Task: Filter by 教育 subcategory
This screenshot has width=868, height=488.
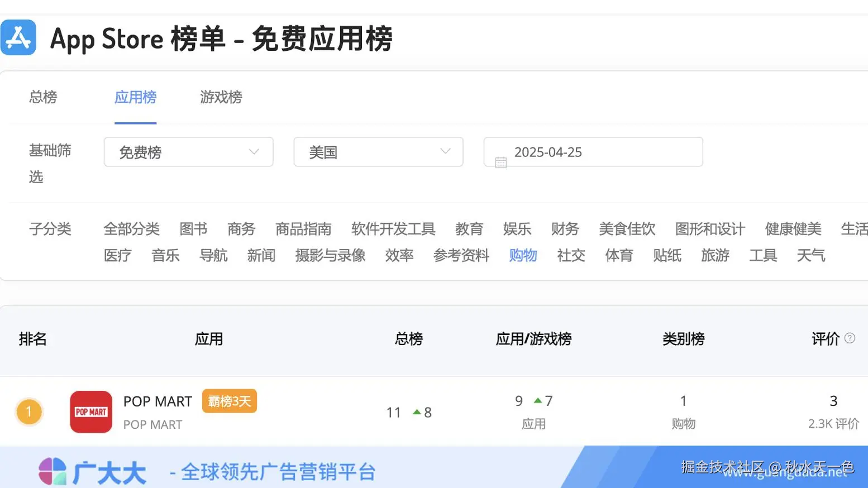Action: 469,229
